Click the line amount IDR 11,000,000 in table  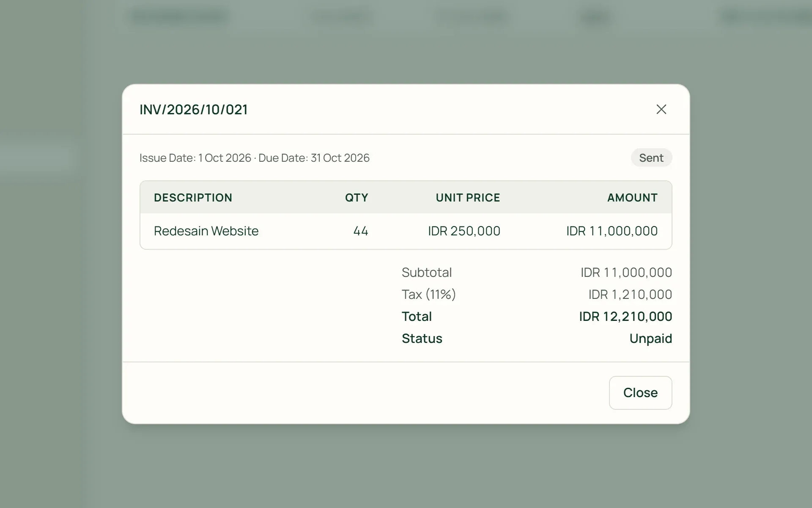point(612,231)
